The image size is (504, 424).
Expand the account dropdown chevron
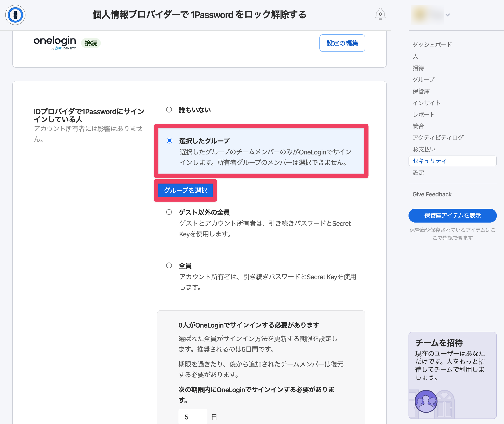point(448,15)
